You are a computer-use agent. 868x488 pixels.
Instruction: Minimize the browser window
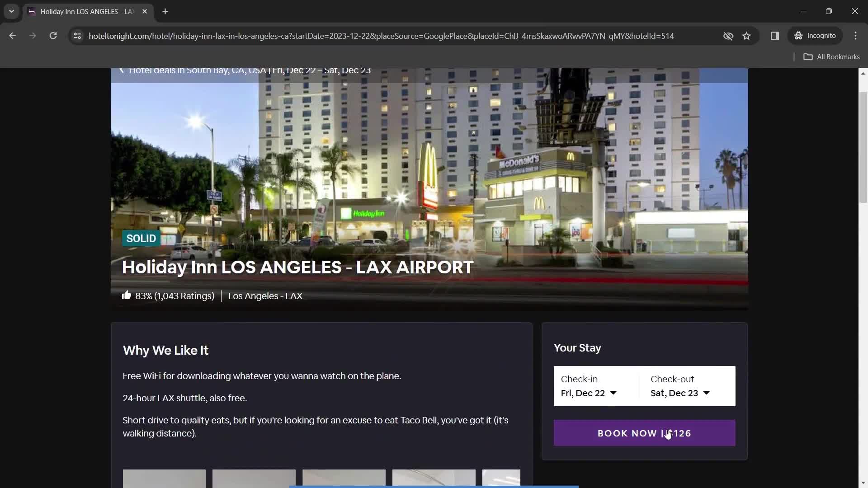tap(803, 11)
